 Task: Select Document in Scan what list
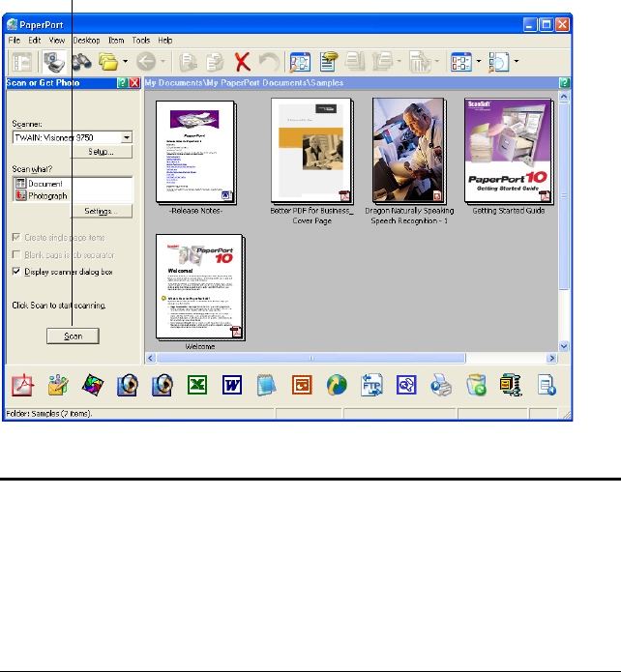coord(40,184)
